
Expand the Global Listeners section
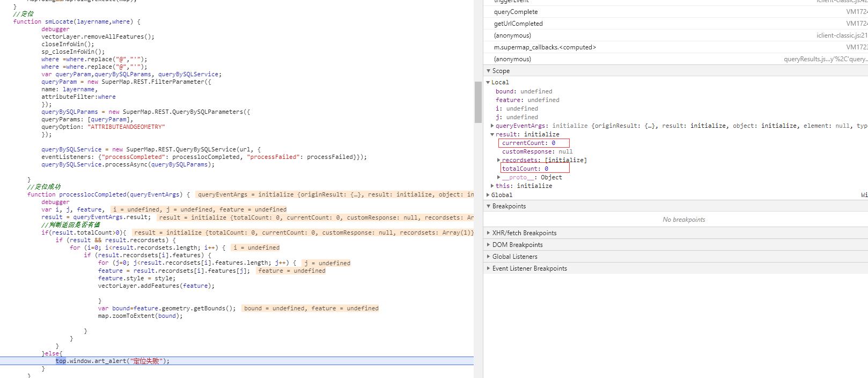[x=489, y=257]
